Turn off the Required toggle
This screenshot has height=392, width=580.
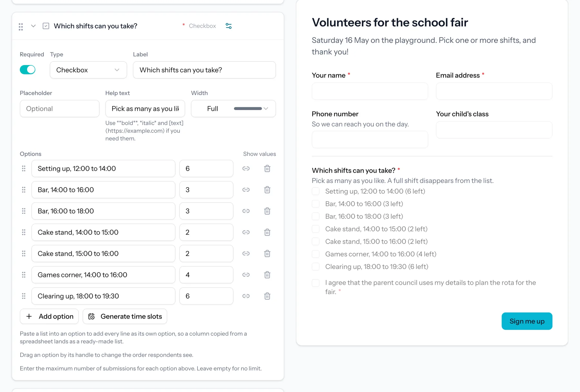pyautogui.click(x=28, y=70)
